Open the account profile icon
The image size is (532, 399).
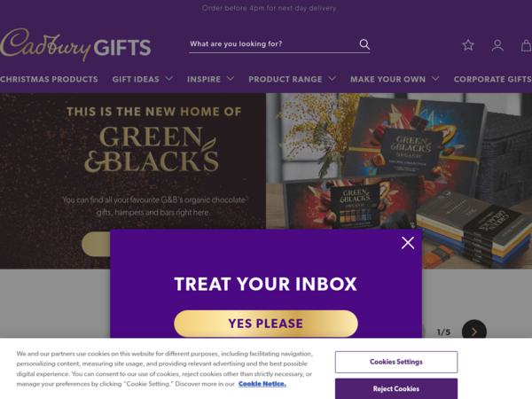click(497, 45)
